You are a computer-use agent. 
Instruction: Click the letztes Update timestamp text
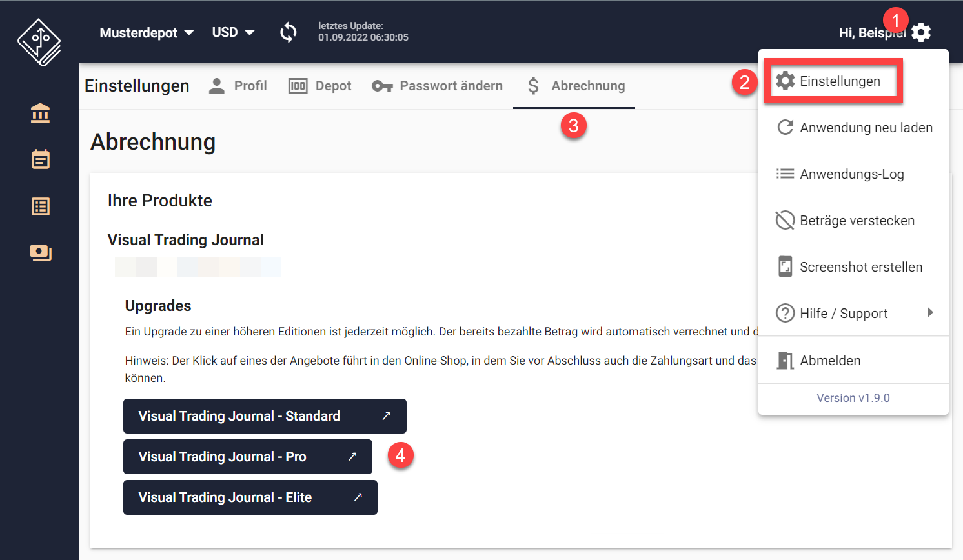tap(363, 32)
